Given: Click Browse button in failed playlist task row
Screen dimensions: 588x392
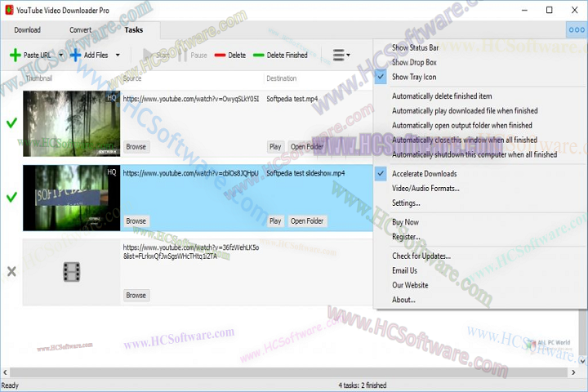Looking at the screenshot, I should tap(136, 295).
